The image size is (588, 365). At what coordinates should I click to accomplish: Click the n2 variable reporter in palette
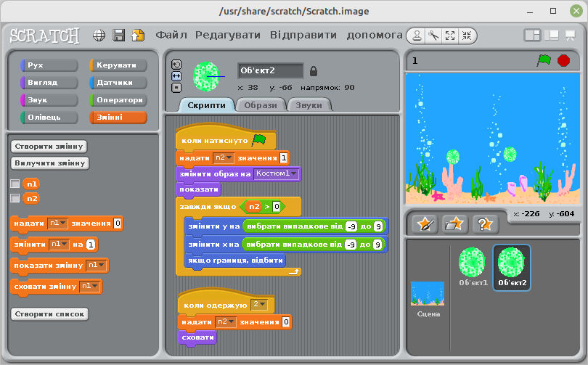[x=31, y=198]
